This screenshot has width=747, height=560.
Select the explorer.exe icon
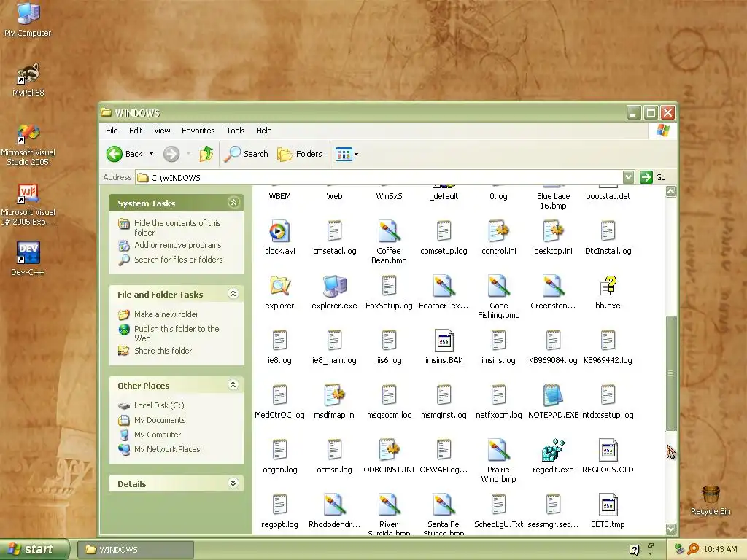coord(334,286)
